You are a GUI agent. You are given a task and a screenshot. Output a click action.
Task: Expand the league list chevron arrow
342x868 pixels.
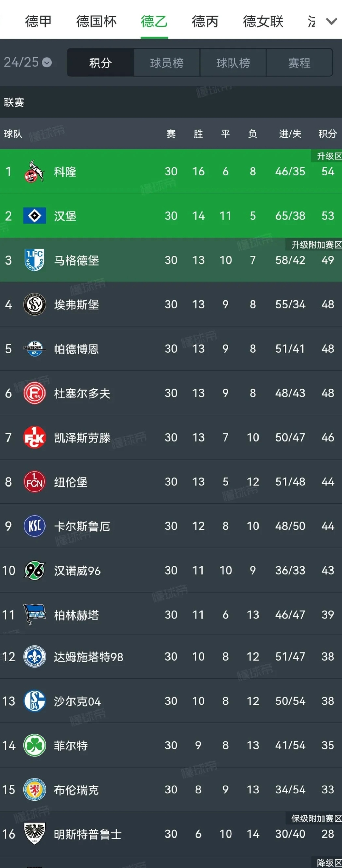point(331,22)
